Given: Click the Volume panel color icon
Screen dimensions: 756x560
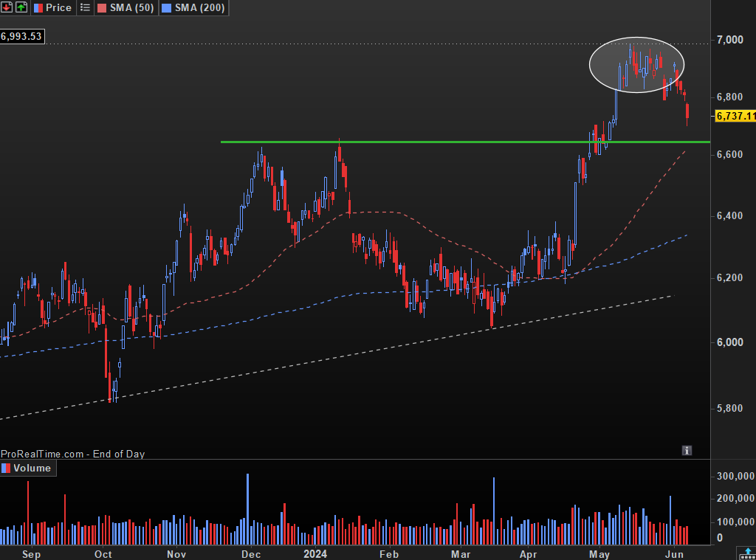Looking at the screenshot, I should (x=6, y=468).
